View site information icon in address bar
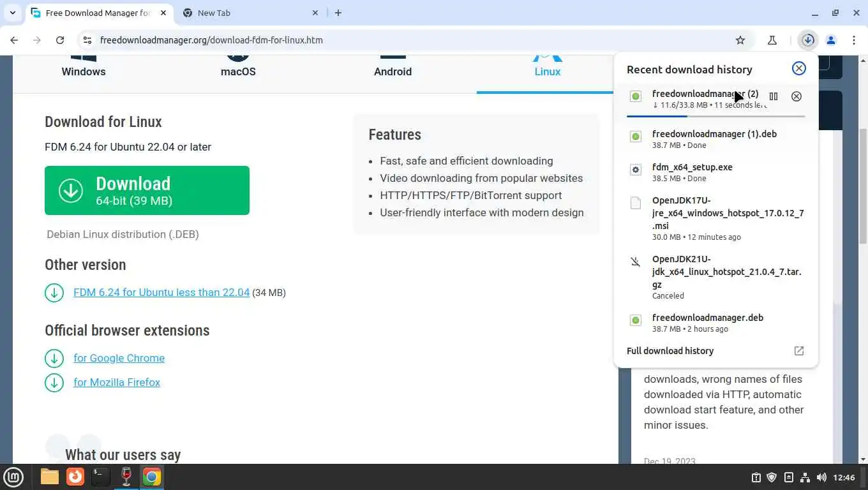The width and height of the screenshot is (868, 490). click(87, 40)
